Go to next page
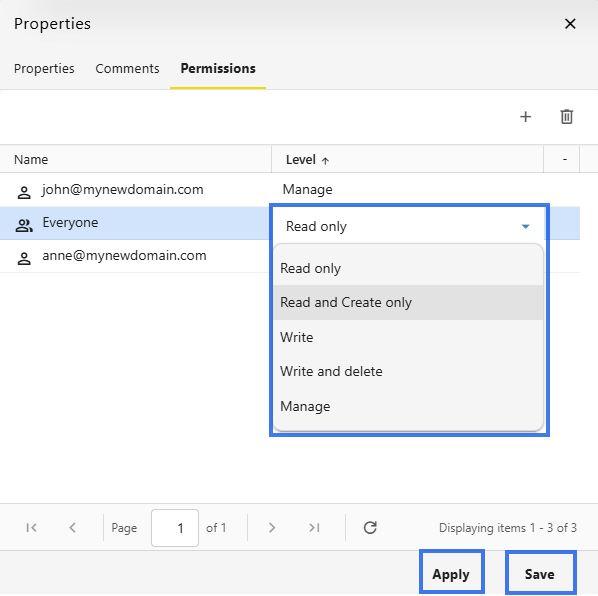598x596 pixels. [272, 527]
